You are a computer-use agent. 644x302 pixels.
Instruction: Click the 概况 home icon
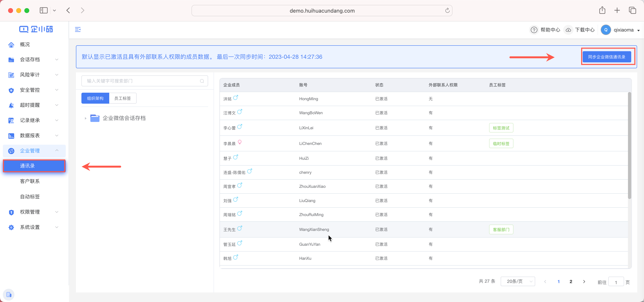(x=11, y=45)
